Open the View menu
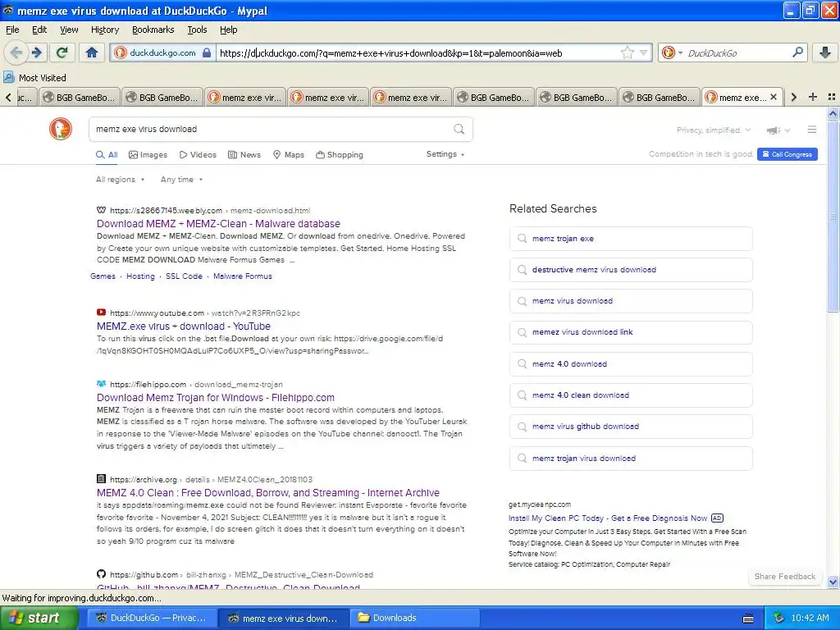The image size is (840, 630). pos(69,30)
